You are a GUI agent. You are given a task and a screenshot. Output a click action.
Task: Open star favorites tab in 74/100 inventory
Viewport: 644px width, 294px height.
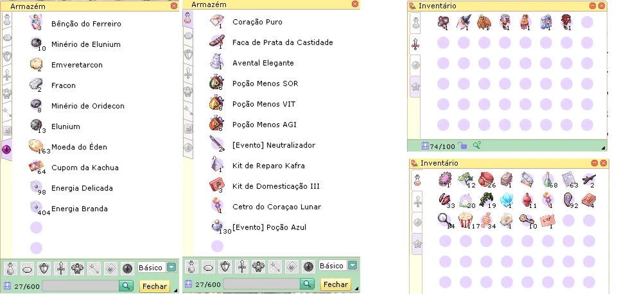415,87
